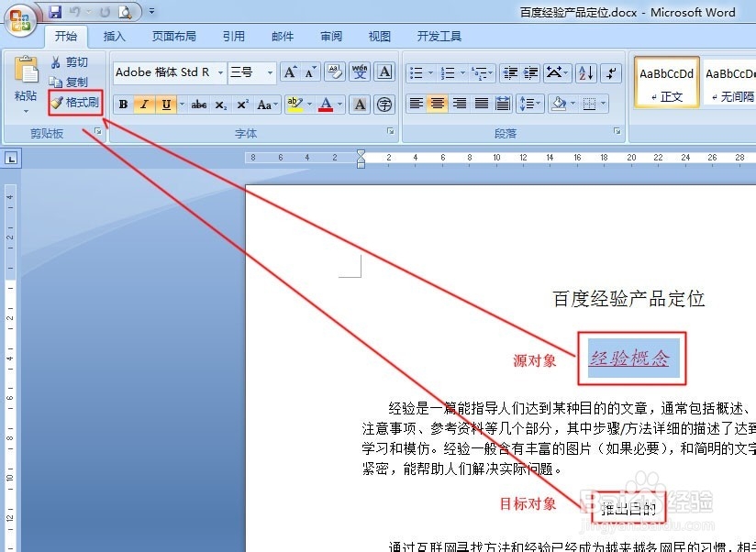Decrease paragraph indent
Screen dimensions: 756x552
tap(509, 73)
